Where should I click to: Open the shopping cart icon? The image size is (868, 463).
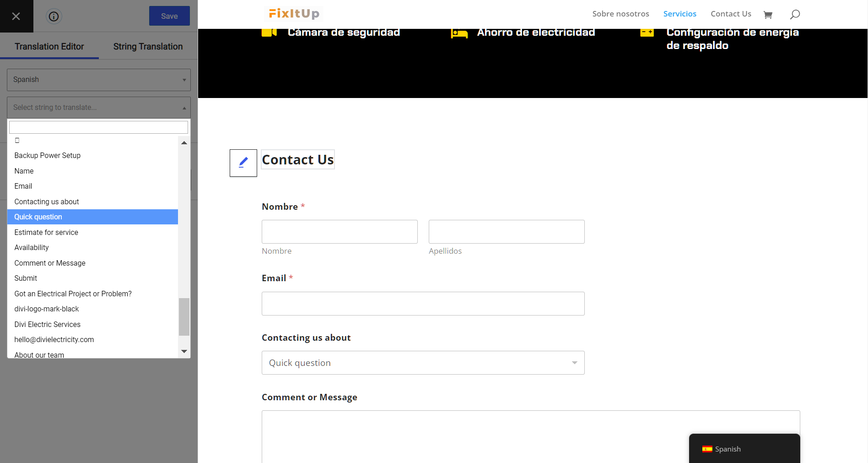point(768,15)
